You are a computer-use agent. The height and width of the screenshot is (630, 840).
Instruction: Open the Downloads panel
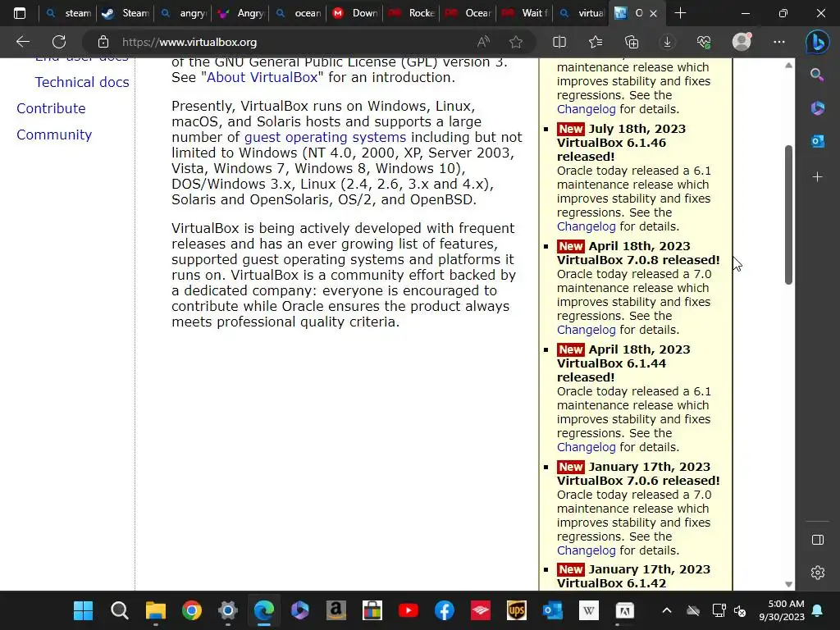[x=668, y=42]
